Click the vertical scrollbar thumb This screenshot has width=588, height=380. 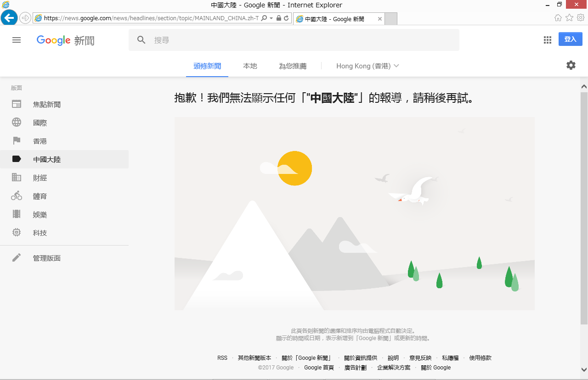point(584,208)
